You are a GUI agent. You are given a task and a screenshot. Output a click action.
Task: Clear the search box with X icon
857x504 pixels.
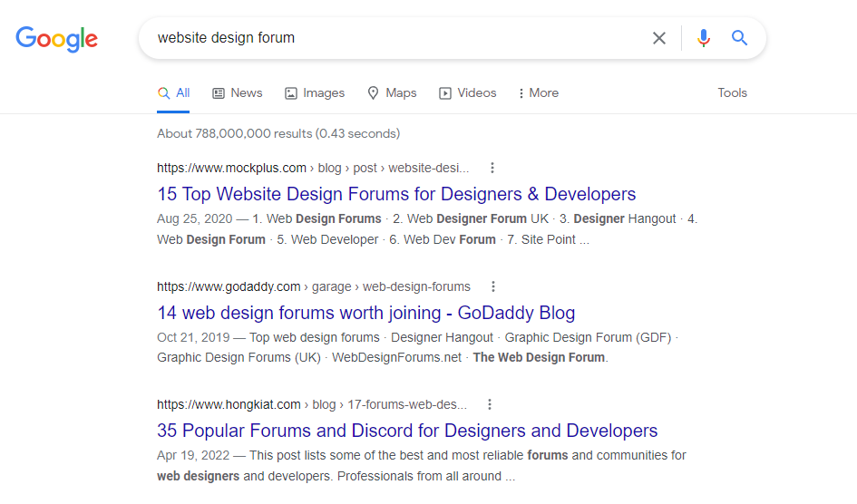click(x=659, y=38)
